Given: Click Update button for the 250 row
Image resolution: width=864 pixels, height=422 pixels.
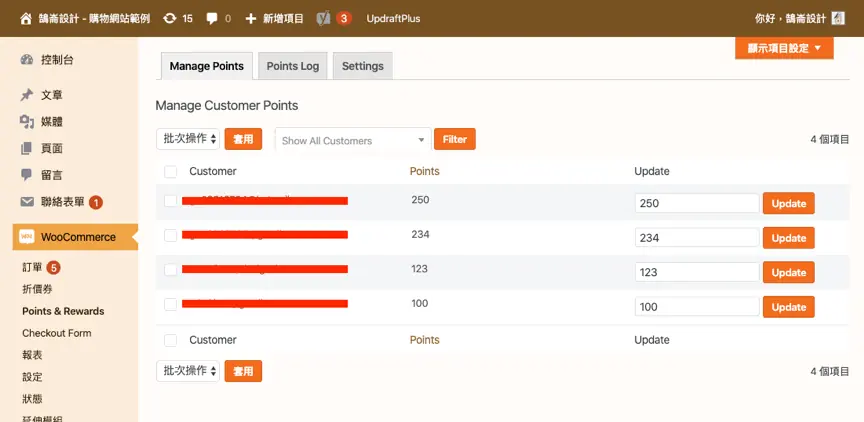Looking at the screenshot, I should [x=789, y=203].
